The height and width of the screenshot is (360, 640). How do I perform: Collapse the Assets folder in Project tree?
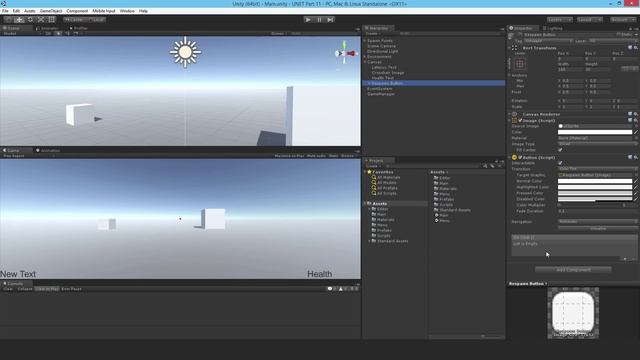coord(365,203)
